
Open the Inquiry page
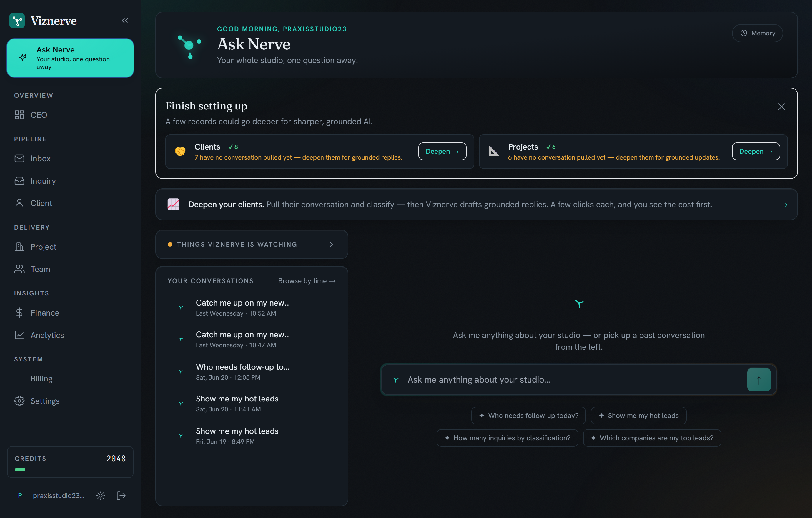coord(70,181)
